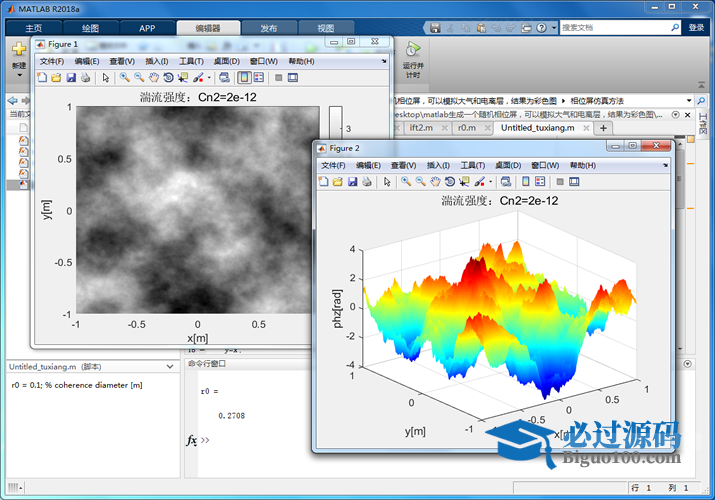The image size is (715, 500).
Task: Open the 工具(T) menu in Figure 2
Action: pyautogui.click(x=474, y=165)
